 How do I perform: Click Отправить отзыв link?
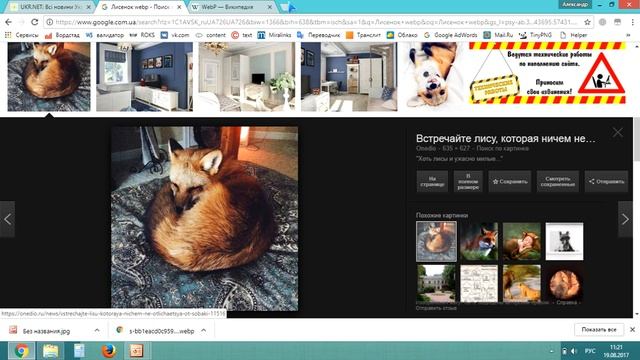pyautogui.click(x=436, y=308)
